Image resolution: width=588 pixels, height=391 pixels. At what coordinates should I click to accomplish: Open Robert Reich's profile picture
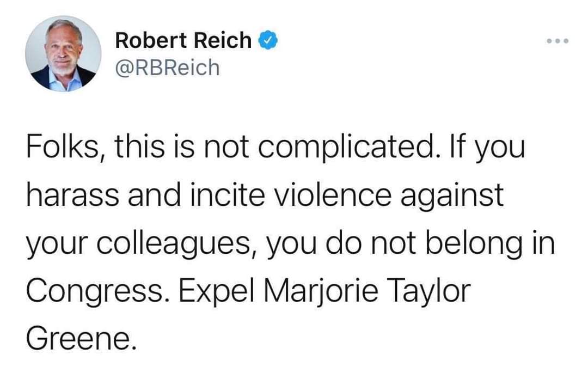pos(65,54)
